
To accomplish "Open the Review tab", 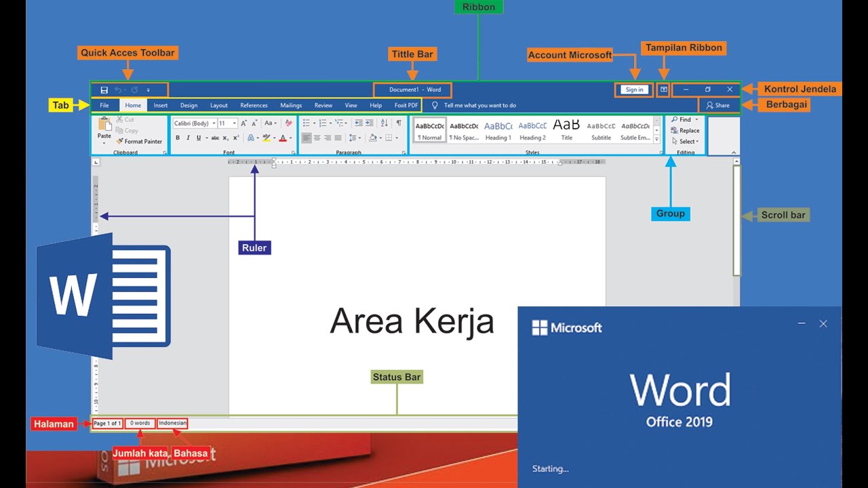I will point(323,106).
